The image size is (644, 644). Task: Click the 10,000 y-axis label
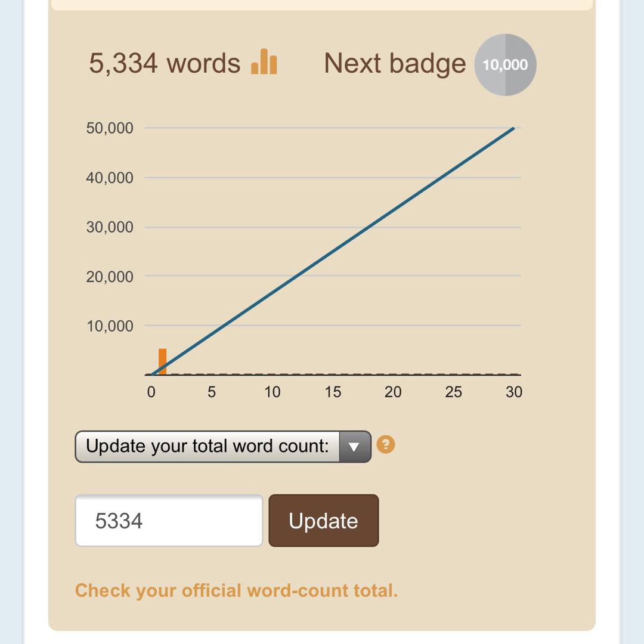110,326
